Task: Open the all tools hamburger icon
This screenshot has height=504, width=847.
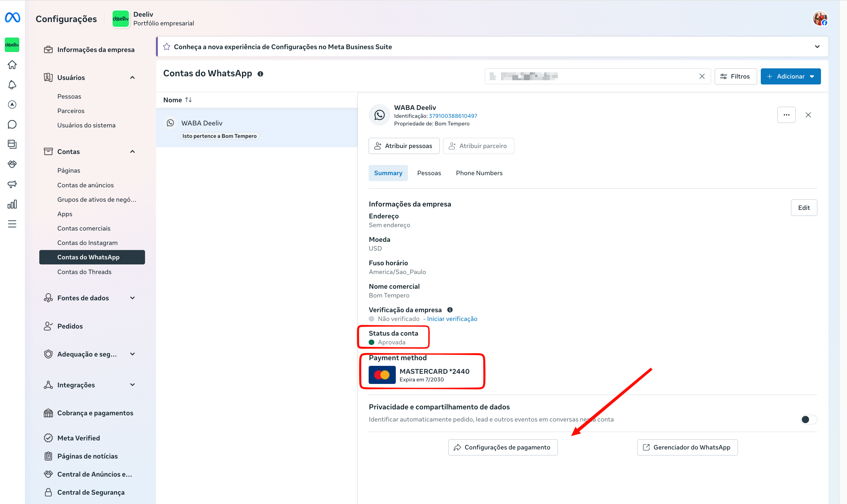Action: click(x=12, y=224)
